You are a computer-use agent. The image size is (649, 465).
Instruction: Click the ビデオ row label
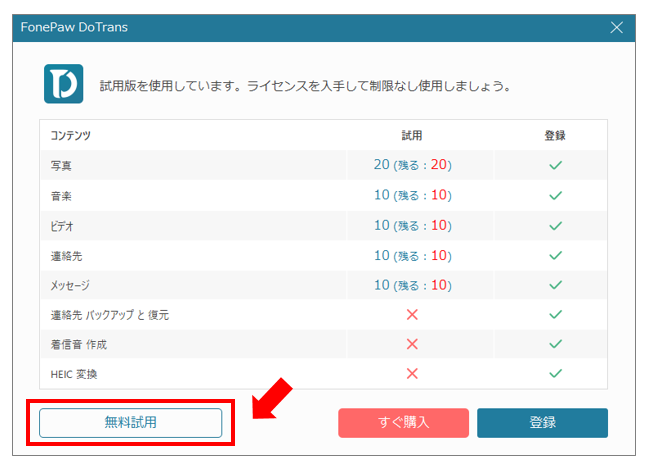pos(62,226)
